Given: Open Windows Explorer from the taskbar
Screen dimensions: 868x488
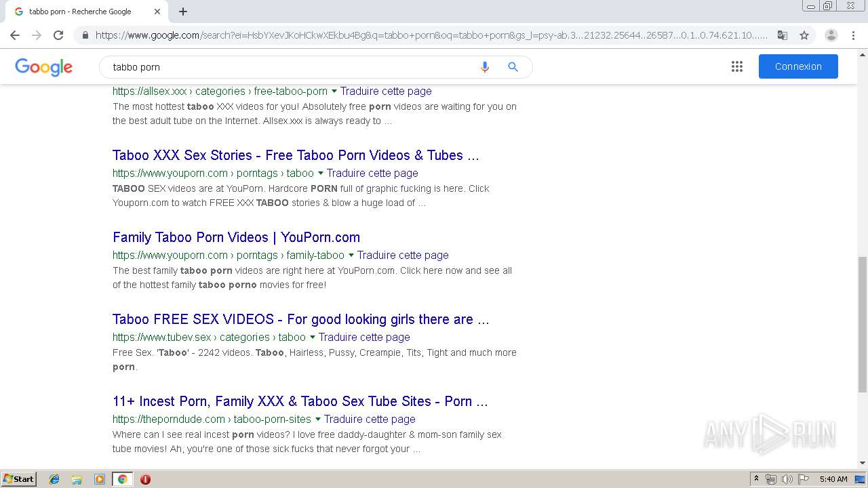Looking at the screenshot, I should pyautogui.click(x=77, y=479).
